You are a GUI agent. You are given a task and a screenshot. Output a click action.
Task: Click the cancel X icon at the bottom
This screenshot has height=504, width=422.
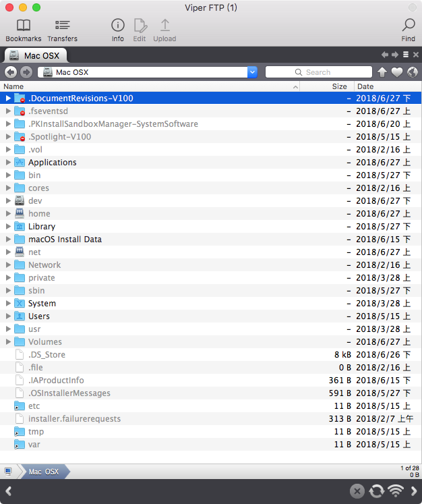[357, 491]
